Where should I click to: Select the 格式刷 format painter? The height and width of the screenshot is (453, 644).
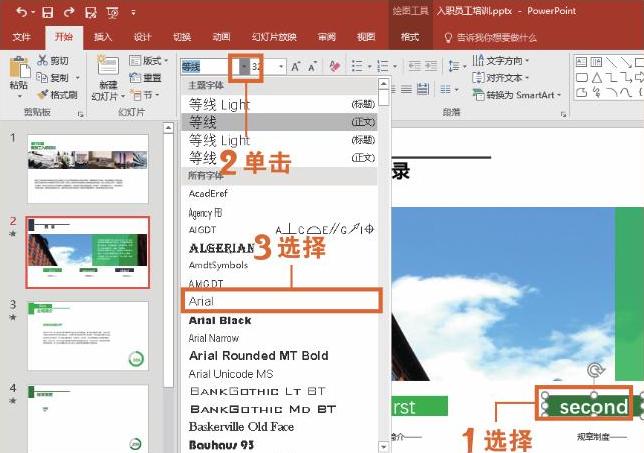pyautogui.click(x=57, y=95)
